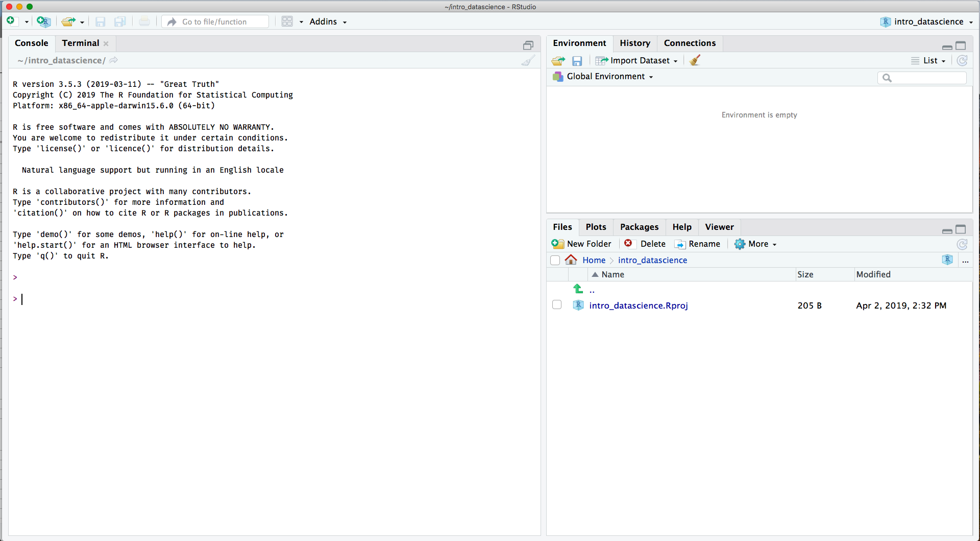Minimize the Environment pane
980x541 pixels.
click(x=947, y=46)
